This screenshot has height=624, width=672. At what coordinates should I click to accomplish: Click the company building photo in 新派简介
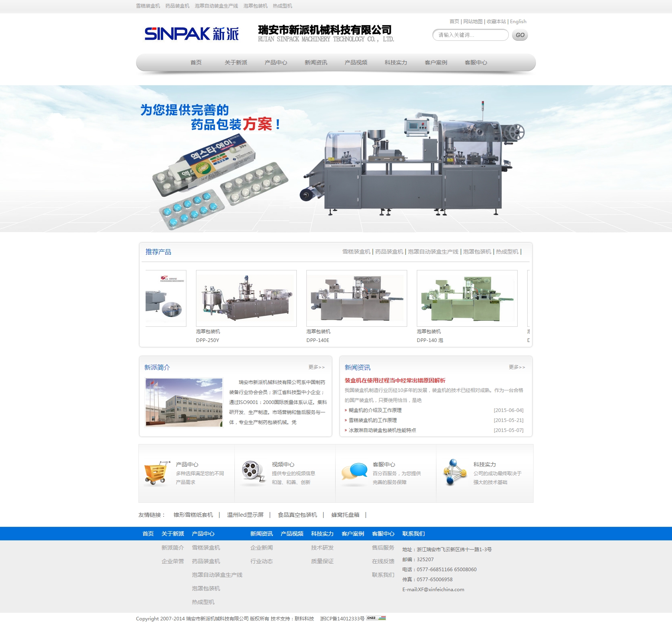[x=184, y=402]
